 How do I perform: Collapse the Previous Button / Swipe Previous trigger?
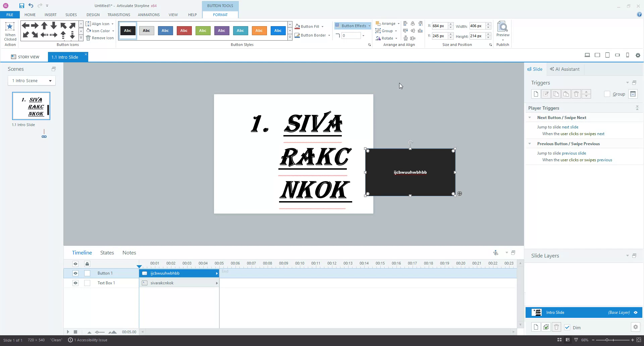[x=530, y=143]
